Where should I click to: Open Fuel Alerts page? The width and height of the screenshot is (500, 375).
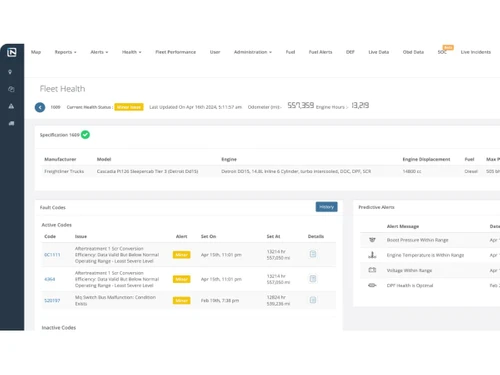tap(320, 52)
